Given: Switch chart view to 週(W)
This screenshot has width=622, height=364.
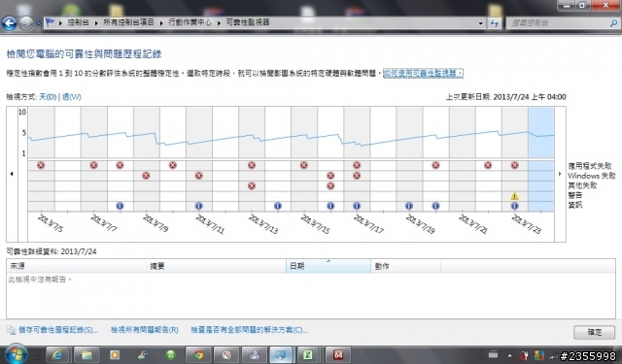Looking at the screenshot, I should (x=71, y=97).
